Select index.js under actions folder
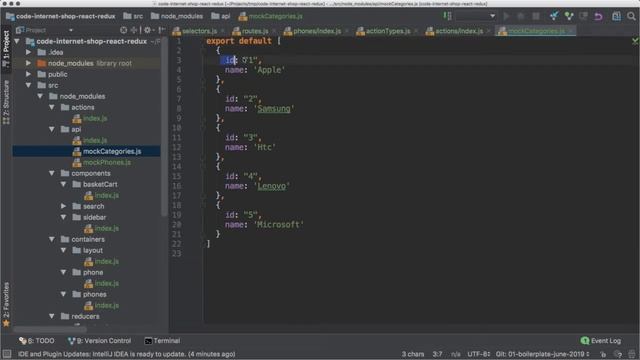 [95, 118]
